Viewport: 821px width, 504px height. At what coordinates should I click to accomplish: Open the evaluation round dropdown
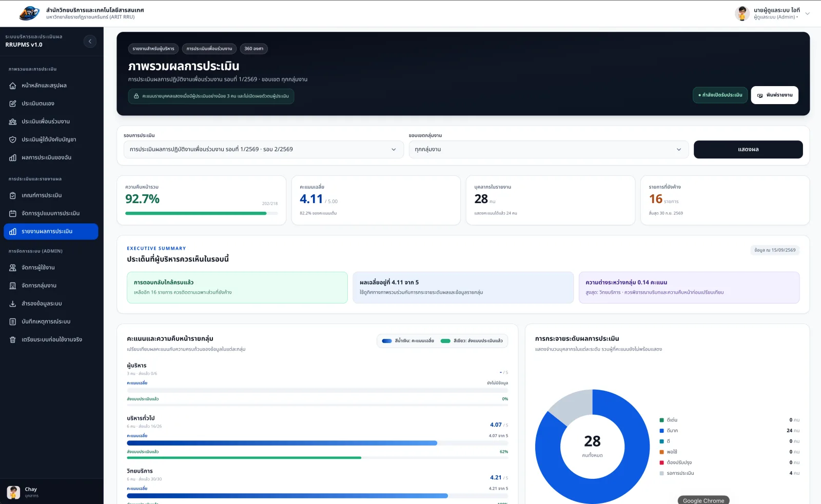coord(264,149)
